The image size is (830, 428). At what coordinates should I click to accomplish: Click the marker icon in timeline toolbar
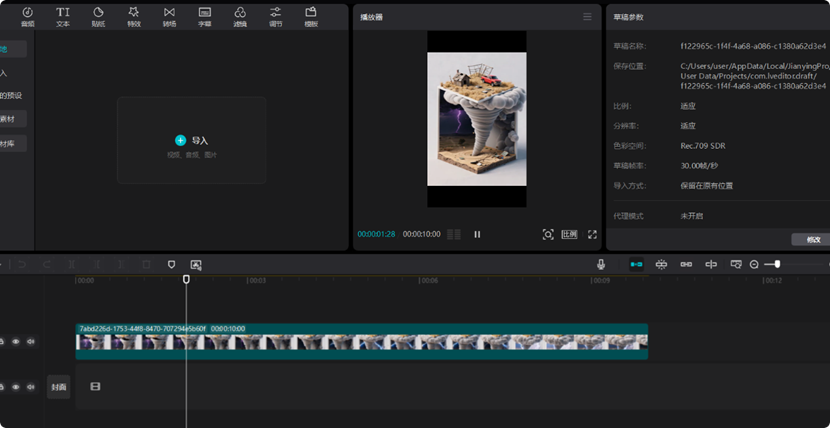[171, 265]
